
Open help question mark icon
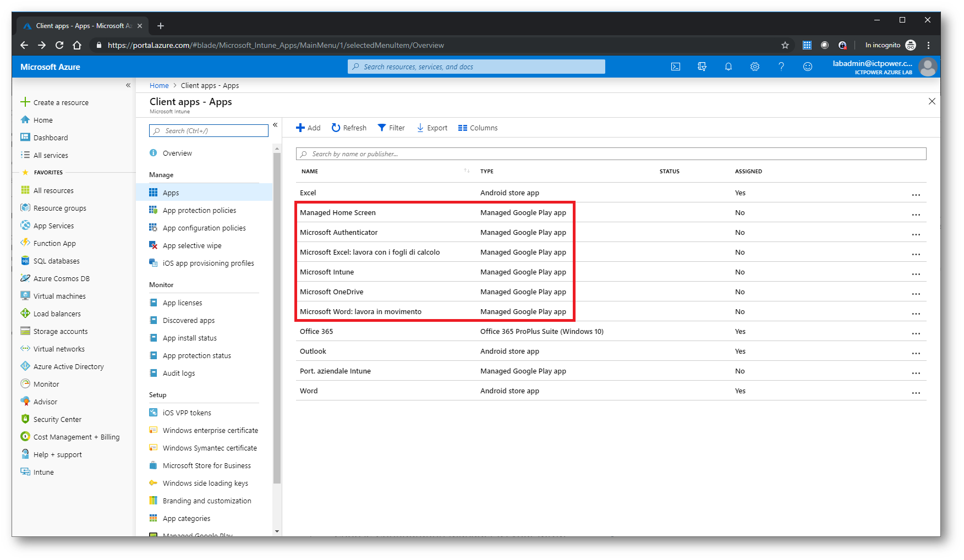pos(781,67)
